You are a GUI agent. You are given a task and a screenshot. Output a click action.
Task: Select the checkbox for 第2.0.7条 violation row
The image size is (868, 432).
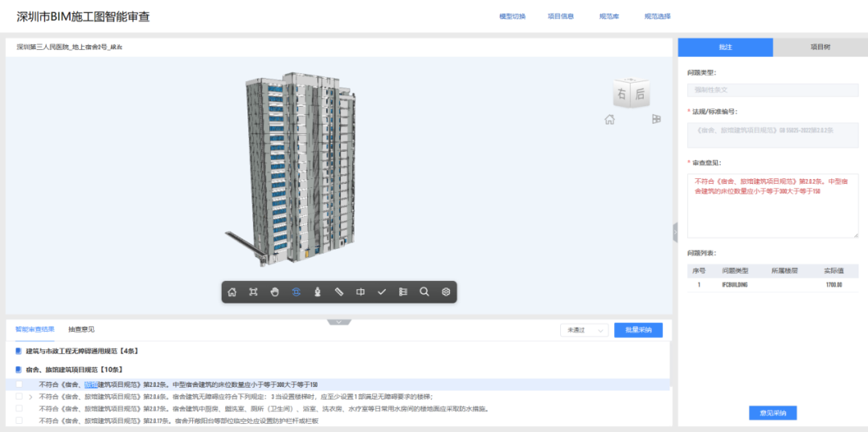[x=19, y=409]
